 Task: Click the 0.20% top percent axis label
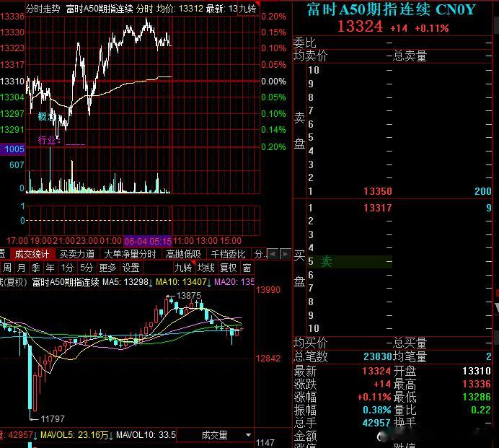click(x=273, y=17)
